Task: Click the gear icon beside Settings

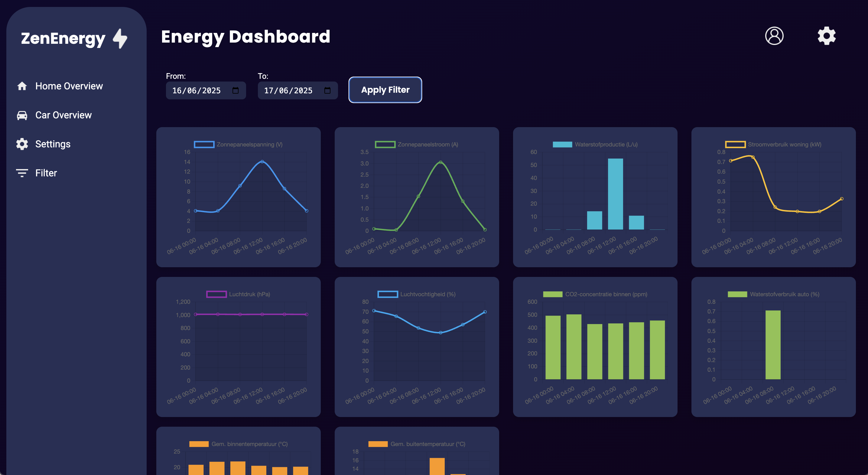Action: point(22,144)
